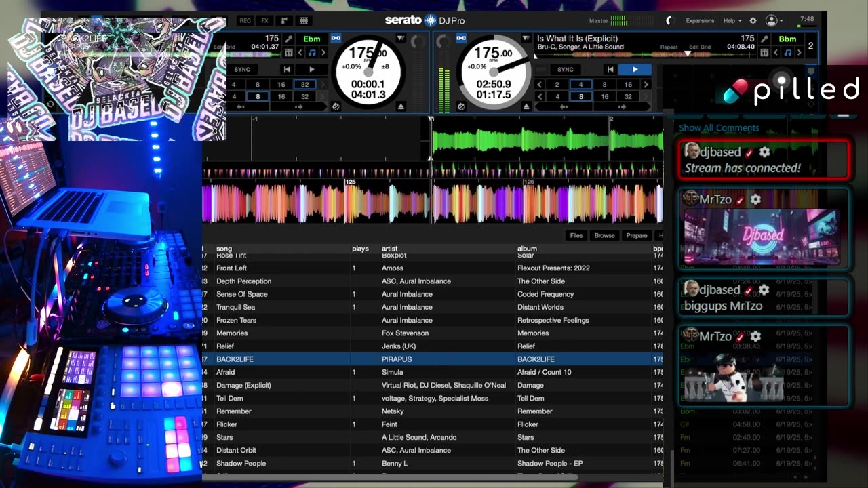
Task: Expand the left deck options triangle
Action: point(400,38)
